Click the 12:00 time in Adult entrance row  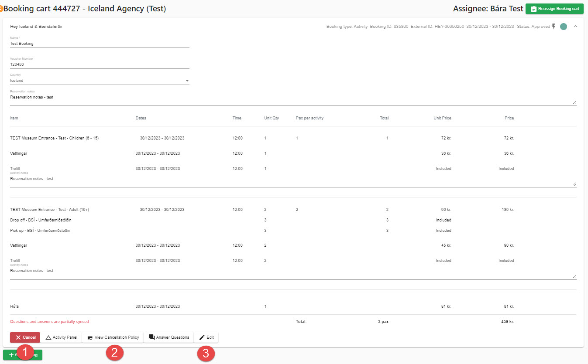point(237,210)
